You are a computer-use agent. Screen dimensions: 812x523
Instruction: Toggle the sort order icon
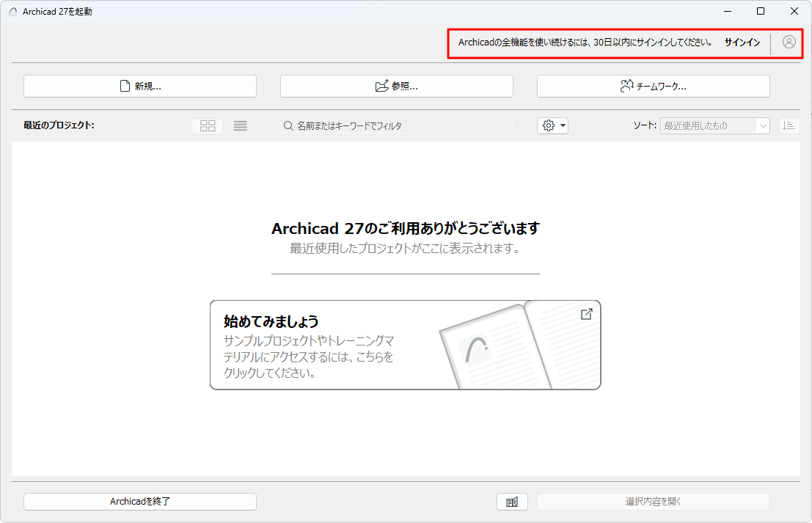(x=789, y=126)
